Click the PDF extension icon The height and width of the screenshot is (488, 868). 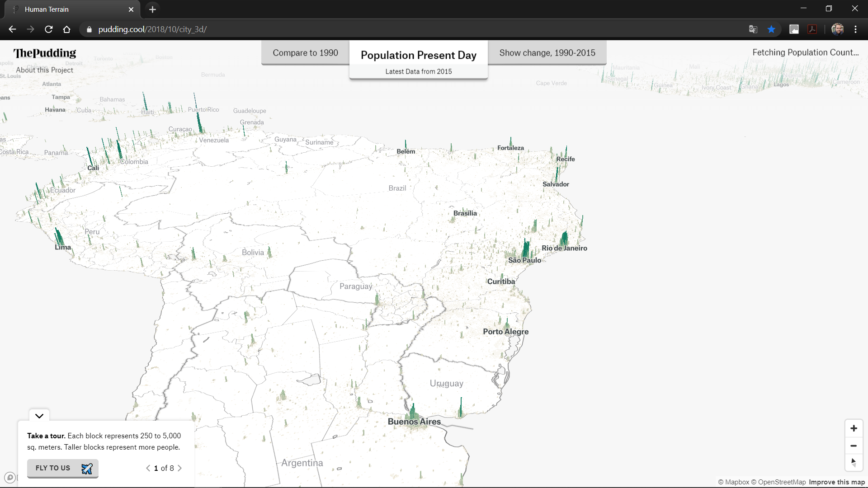812,29
